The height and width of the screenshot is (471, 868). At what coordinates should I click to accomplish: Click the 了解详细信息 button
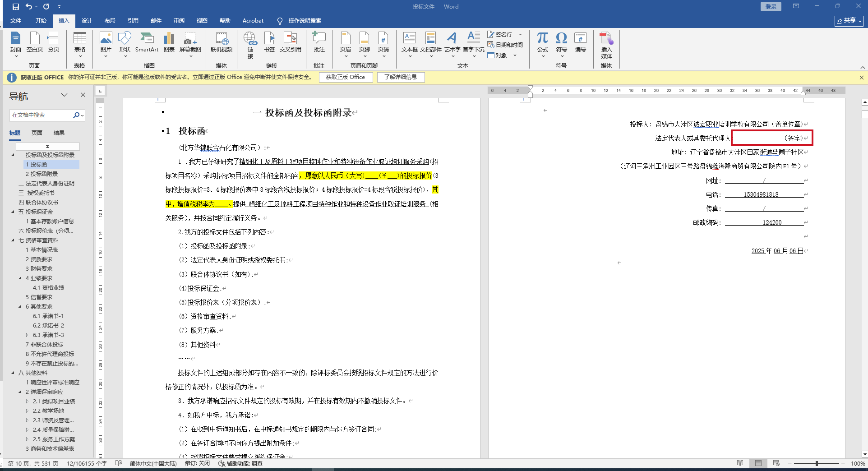(401, 77)
